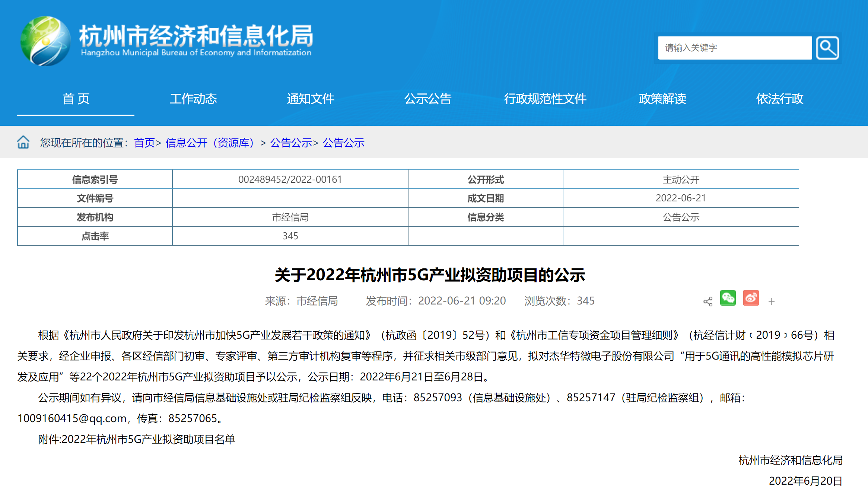
Task: Click the bureau globe logo
Action: coord(45,41)
